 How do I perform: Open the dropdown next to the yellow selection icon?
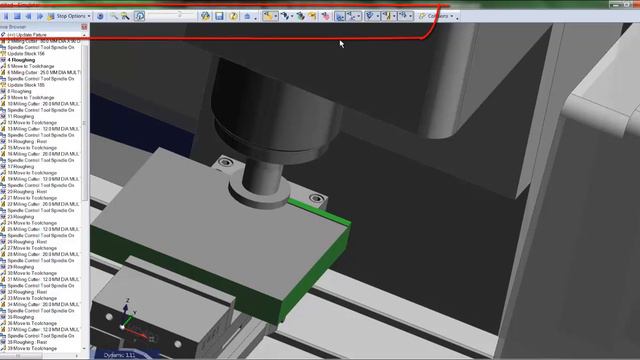[x=276, y=16]
